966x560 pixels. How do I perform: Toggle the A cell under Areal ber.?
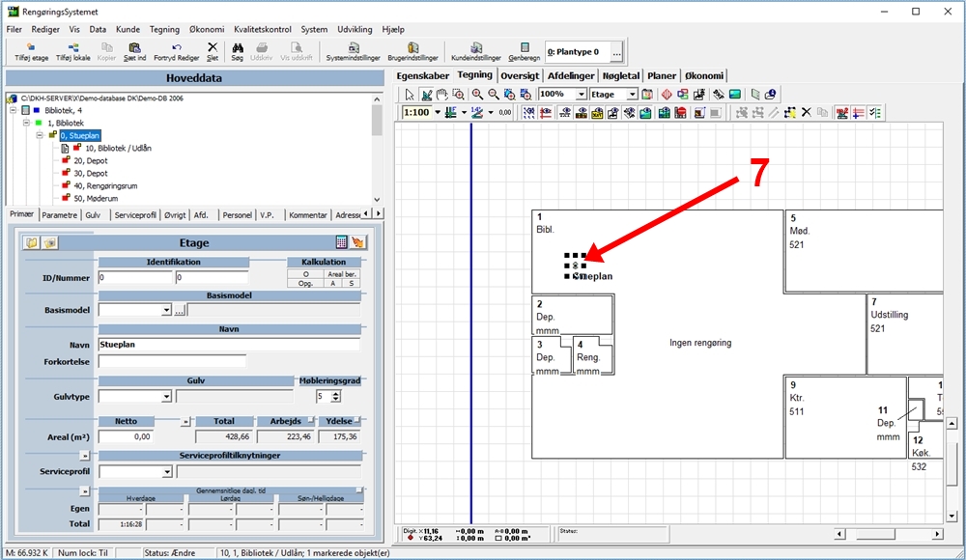[x=333, y=284]
